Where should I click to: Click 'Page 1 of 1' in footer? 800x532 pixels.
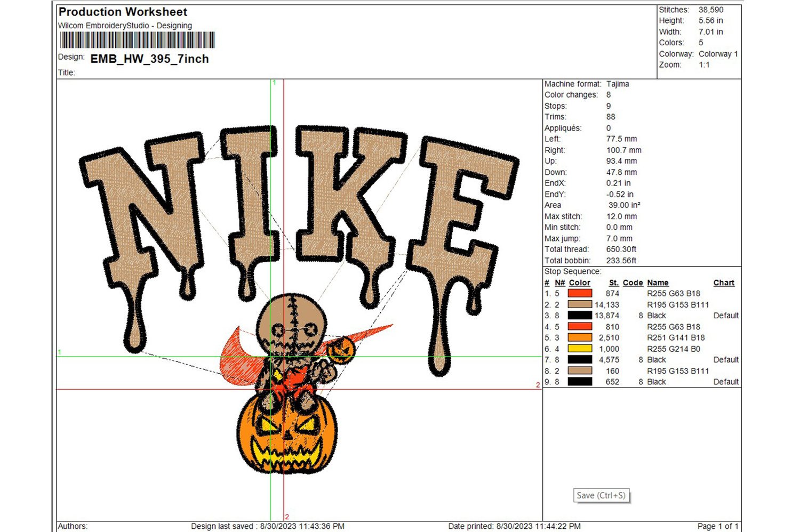pyautogui.click(x=718, y=526)
